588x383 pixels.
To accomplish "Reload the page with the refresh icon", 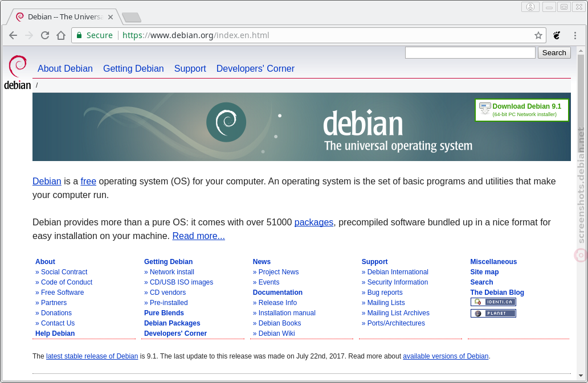I will (45, 35).
